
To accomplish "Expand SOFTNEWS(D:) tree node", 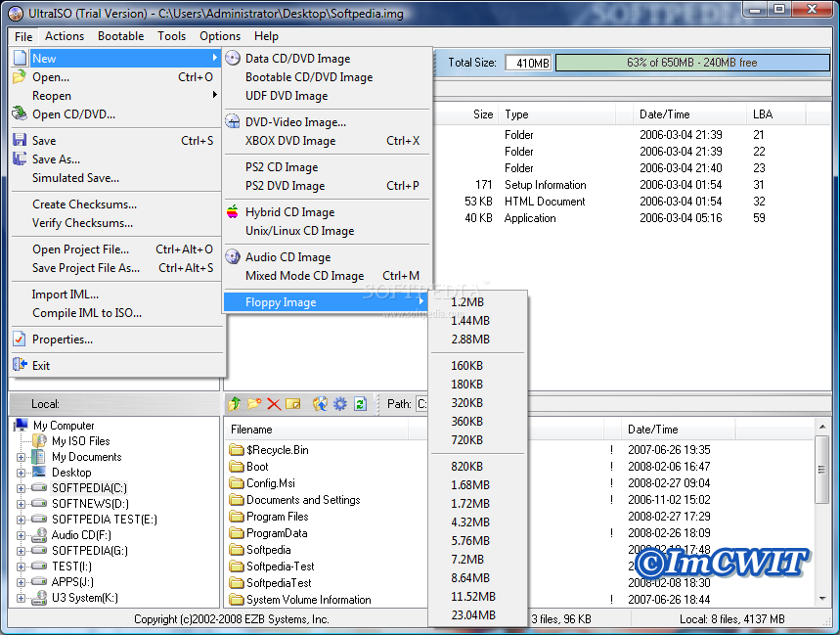I will (21, 504).
